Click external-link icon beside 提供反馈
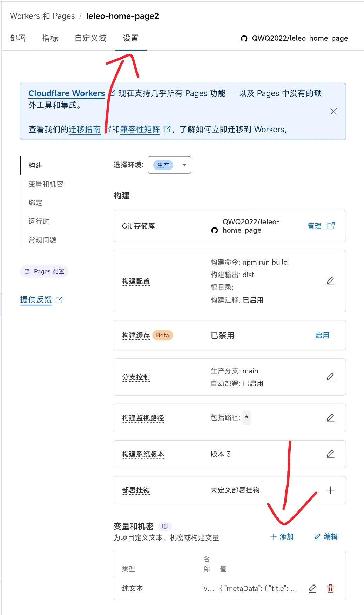 (x=59, y=300)
